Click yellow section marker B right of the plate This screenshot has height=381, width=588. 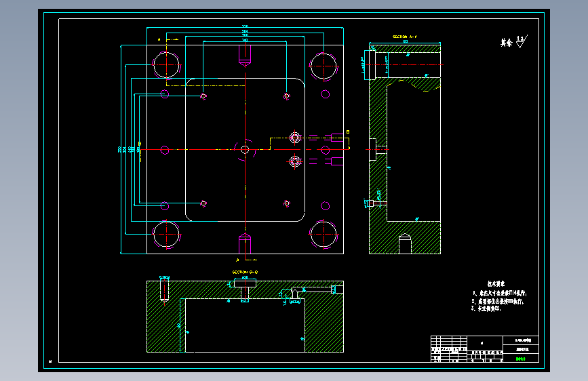tap(348, 132)
